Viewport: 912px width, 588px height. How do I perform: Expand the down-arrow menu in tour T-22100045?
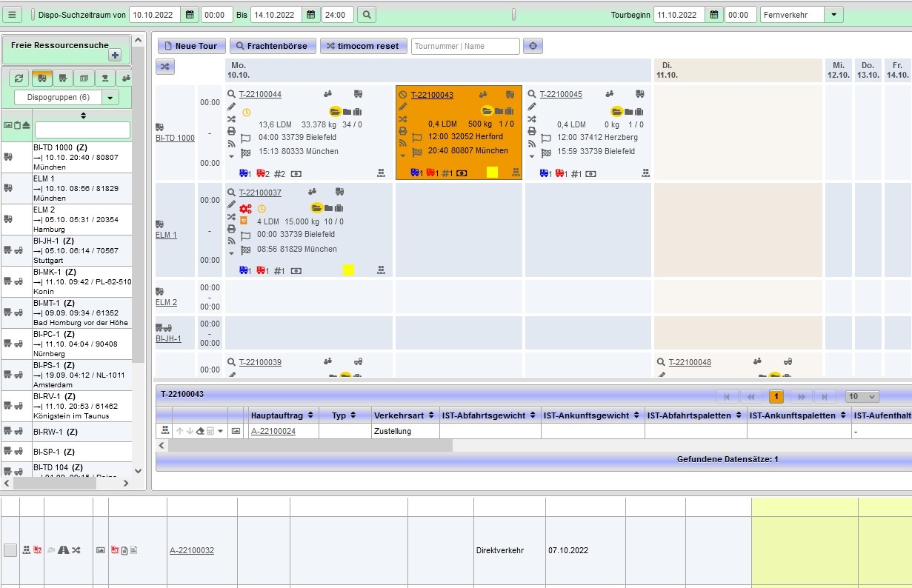531,156
